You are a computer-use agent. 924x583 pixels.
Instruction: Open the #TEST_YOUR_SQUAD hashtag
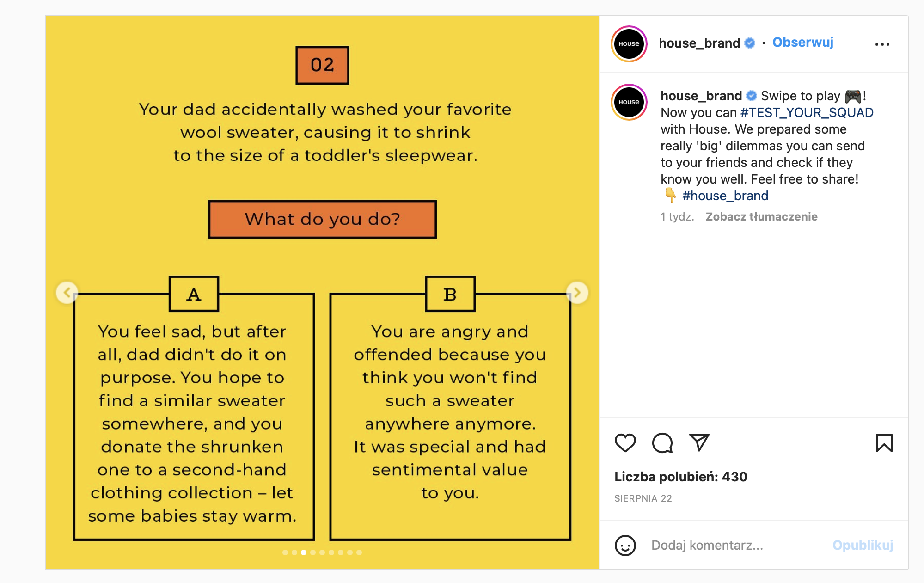(807, 113)
